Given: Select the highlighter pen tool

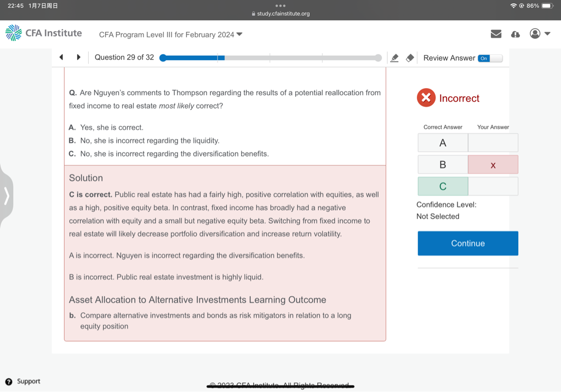Looking at the screenshot, I should click(394, 58).
